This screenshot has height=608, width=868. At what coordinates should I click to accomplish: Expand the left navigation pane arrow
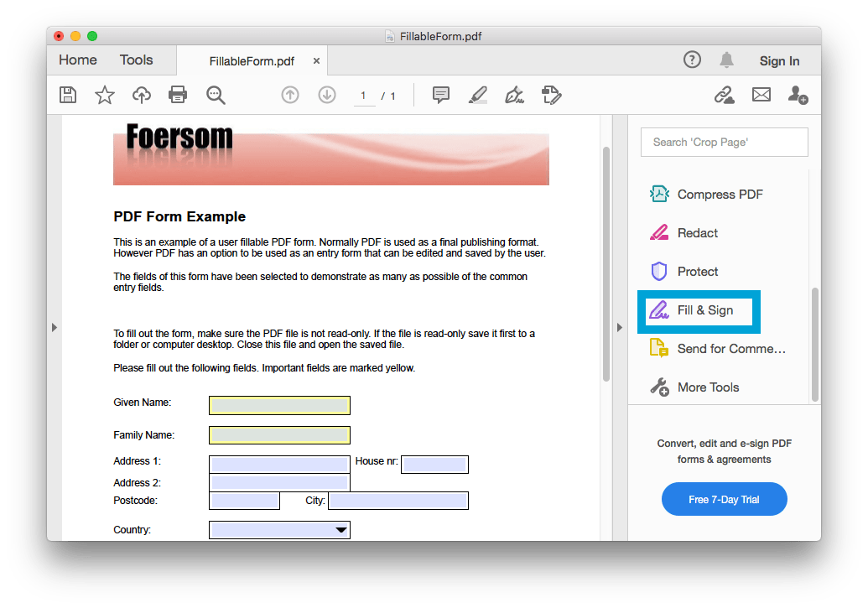click(55, 327)
